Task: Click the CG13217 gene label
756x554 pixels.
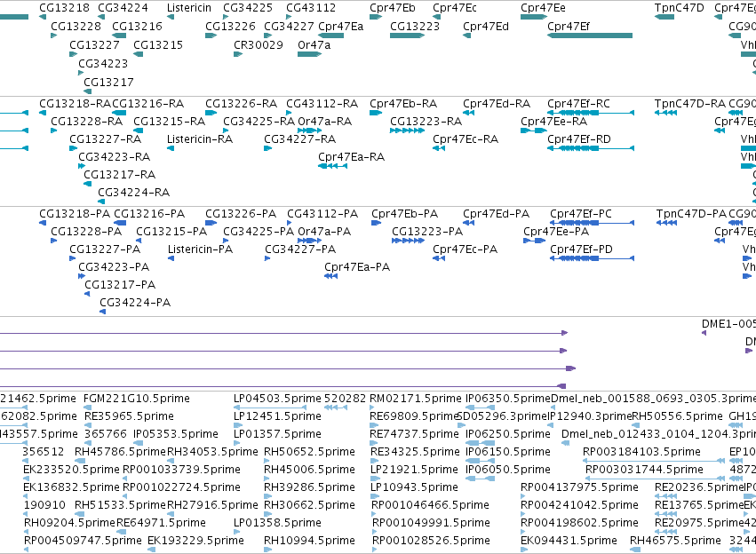Action: [x=108, y=83]
